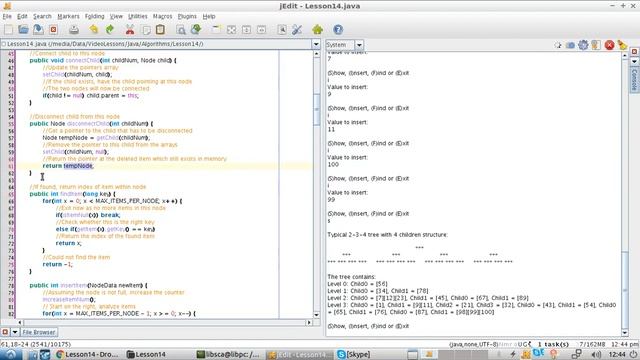
Task: Open the Macros menu
Action: tap(162, 16)
